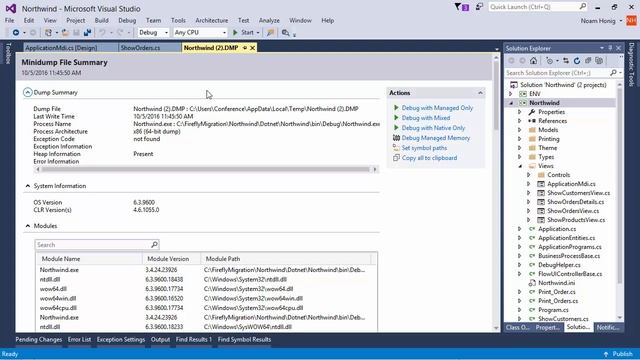Collapse the Modules section

point(27,226)
